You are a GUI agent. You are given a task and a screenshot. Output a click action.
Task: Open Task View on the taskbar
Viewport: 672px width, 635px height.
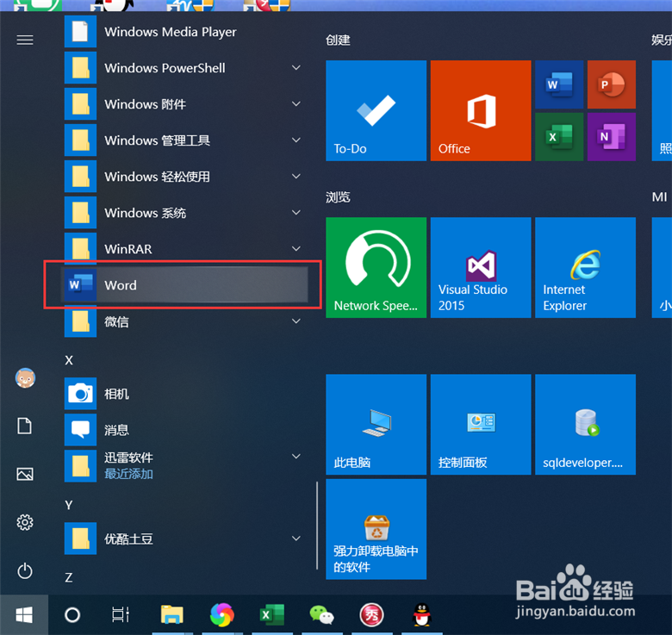121,615
